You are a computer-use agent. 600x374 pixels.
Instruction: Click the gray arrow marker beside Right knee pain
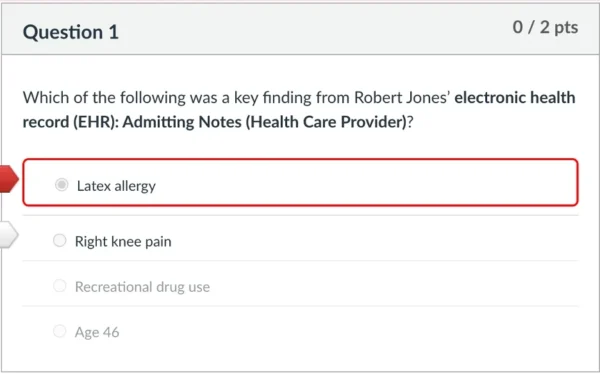pyautogui.click(x=9, y=234)
